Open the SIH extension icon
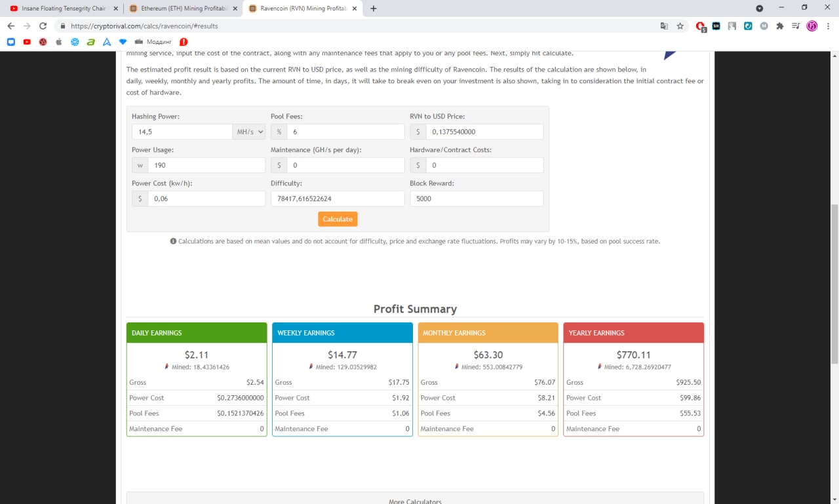 tap(716, 26)
